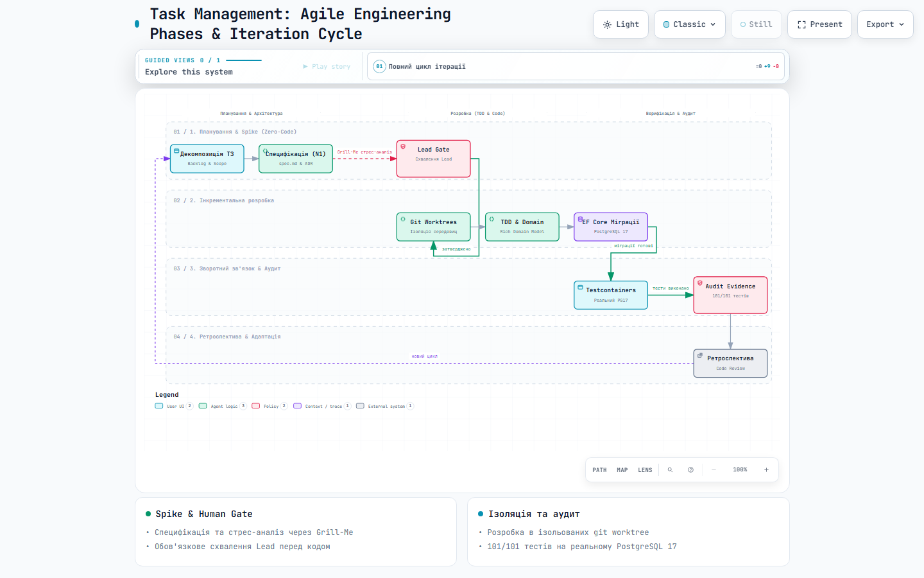Select guided view 01 Повний цикл ітерації

click(576, 66)
